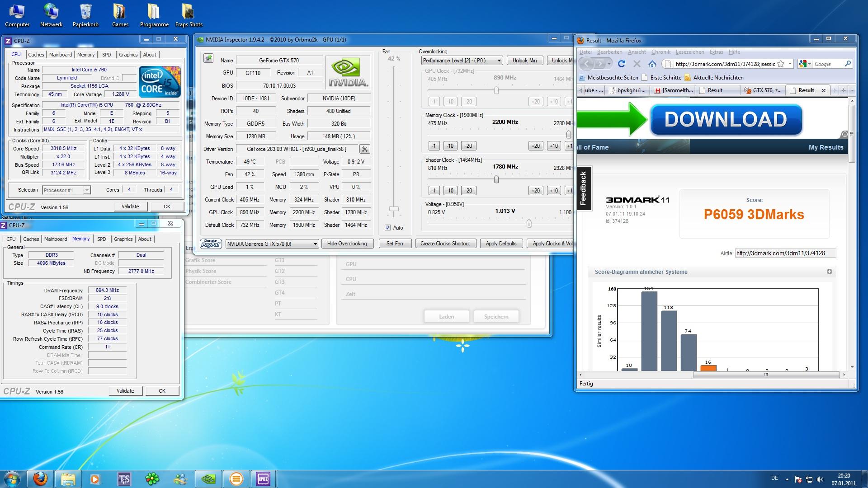Launch Windows Media Player from the taskbar
The height and width of the screenshot is (488, 868).
(96, 479)
